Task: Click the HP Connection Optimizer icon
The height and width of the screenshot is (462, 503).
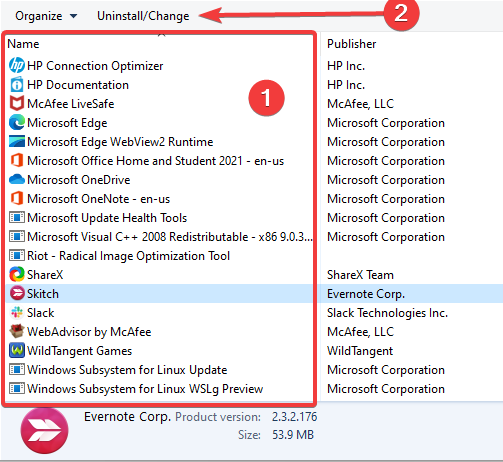Action: (17, 66)
